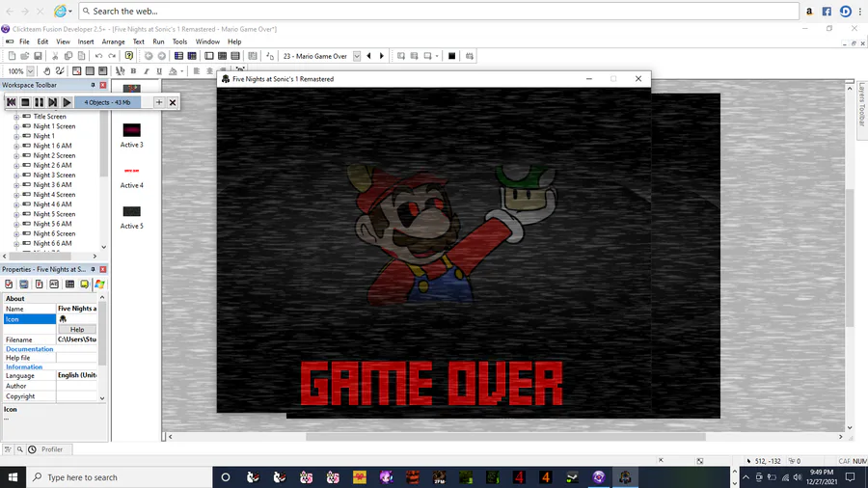Open the Event List Editor icon

[235, 56]
